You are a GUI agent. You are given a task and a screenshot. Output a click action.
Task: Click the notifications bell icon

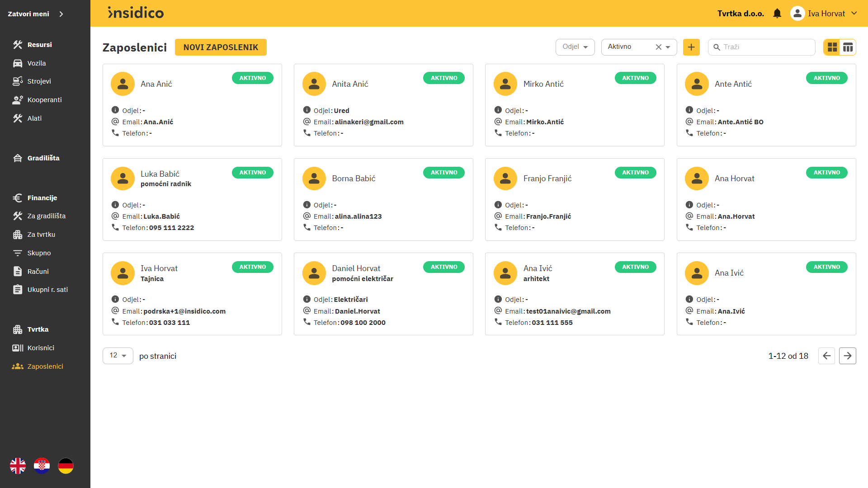[777, 14]
